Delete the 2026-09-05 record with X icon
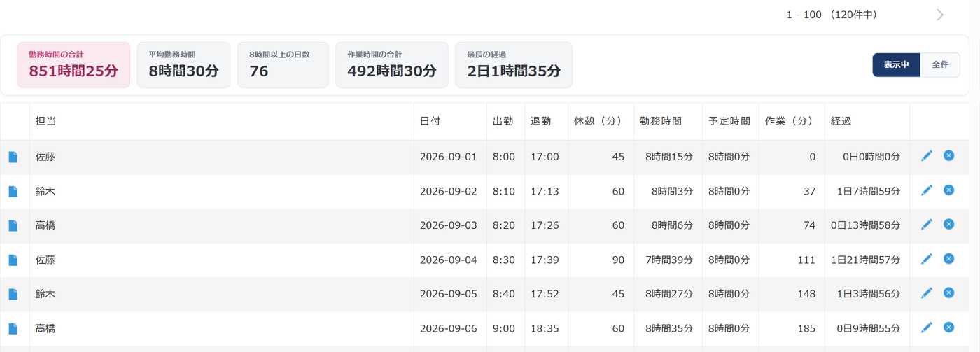 tap(948, 293)
